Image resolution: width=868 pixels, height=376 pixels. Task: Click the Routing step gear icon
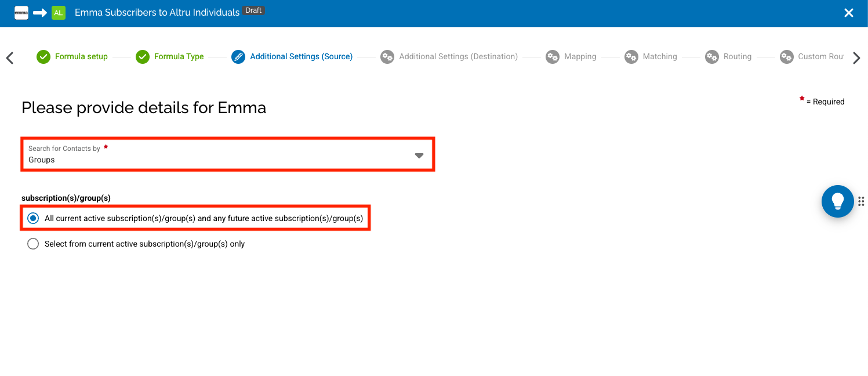pyautogui.click(x=712, y=57)
